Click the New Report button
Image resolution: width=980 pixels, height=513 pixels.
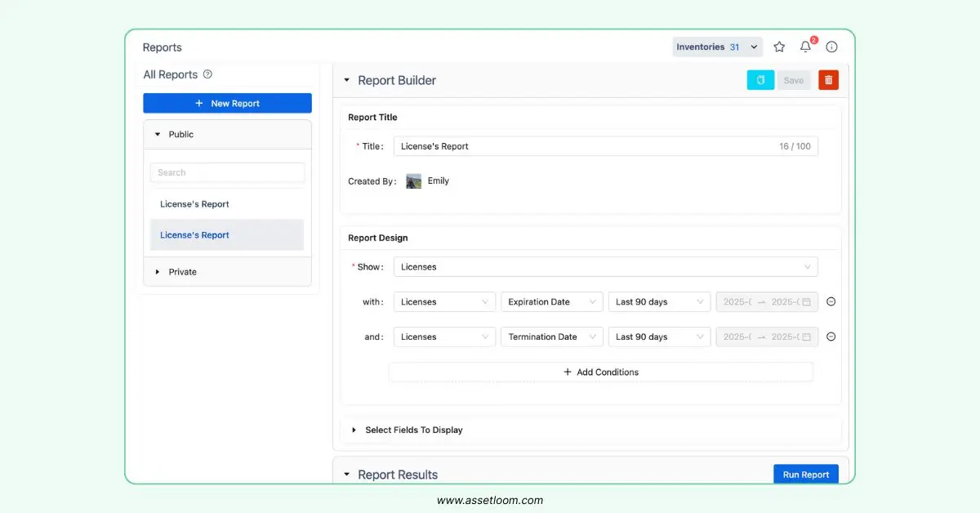[x=227, y=104]
